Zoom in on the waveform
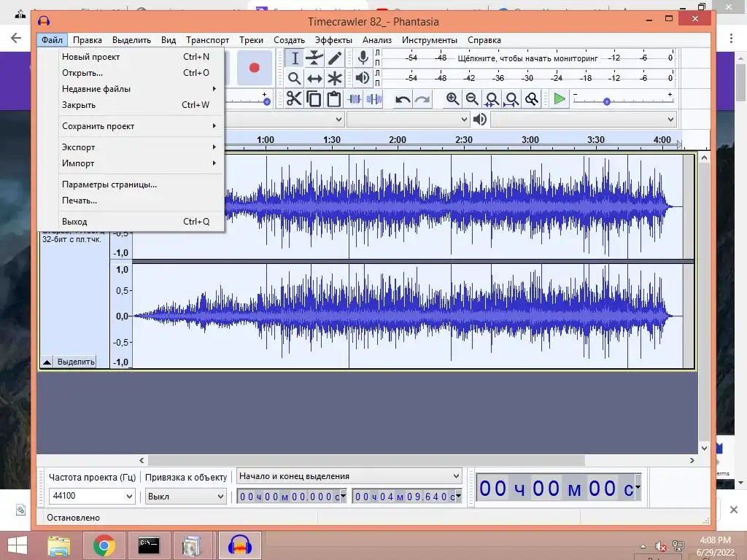 452,99
